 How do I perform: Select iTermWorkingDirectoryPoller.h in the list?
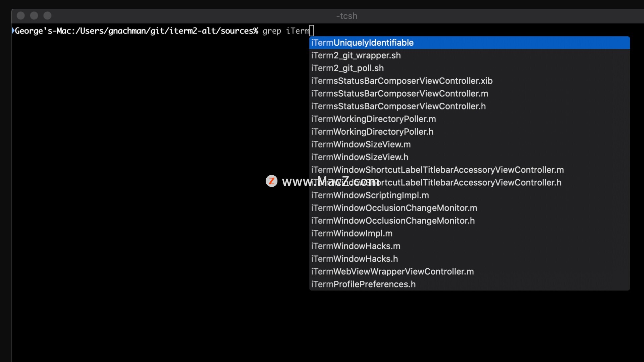point(469,132)
